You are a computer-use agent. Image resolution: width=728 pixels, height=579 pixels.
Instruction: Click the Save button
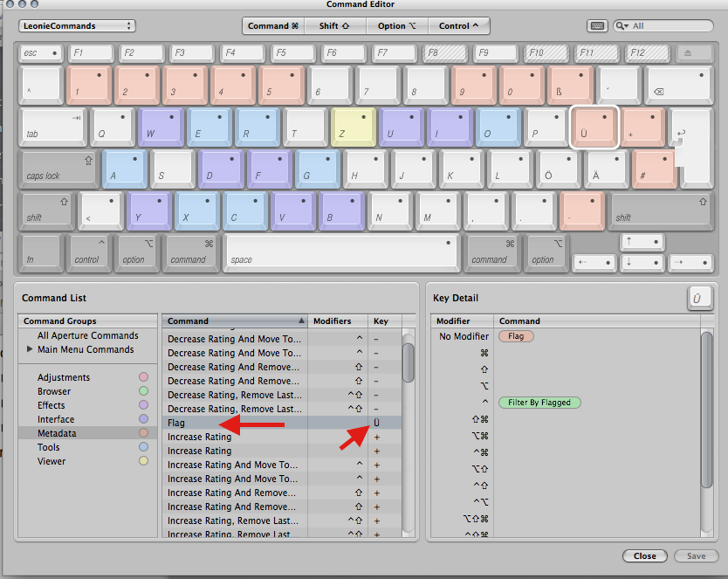[x=696, y=556]
